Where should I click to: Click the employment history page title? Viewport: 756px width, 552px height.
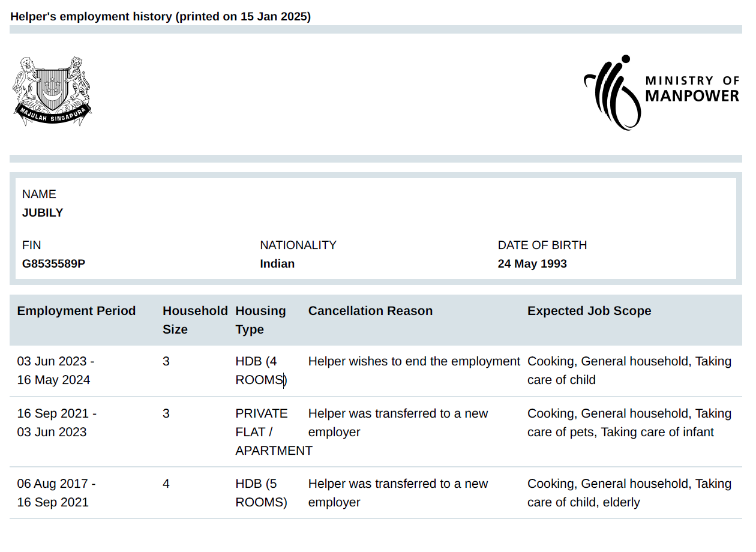(160, 17)
